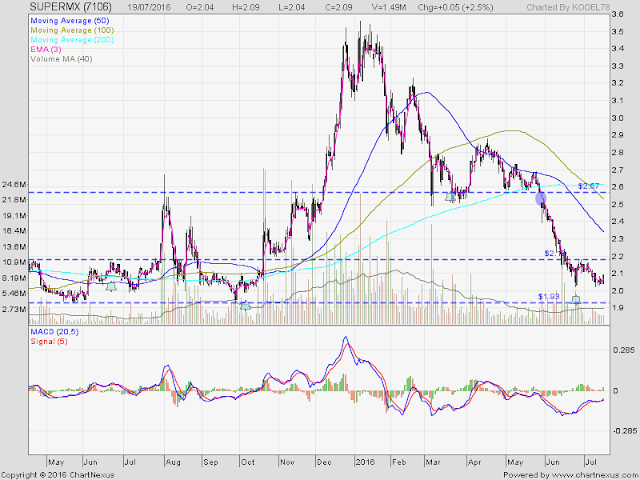Click the Aug month label on time axis

tap(173, 462)
